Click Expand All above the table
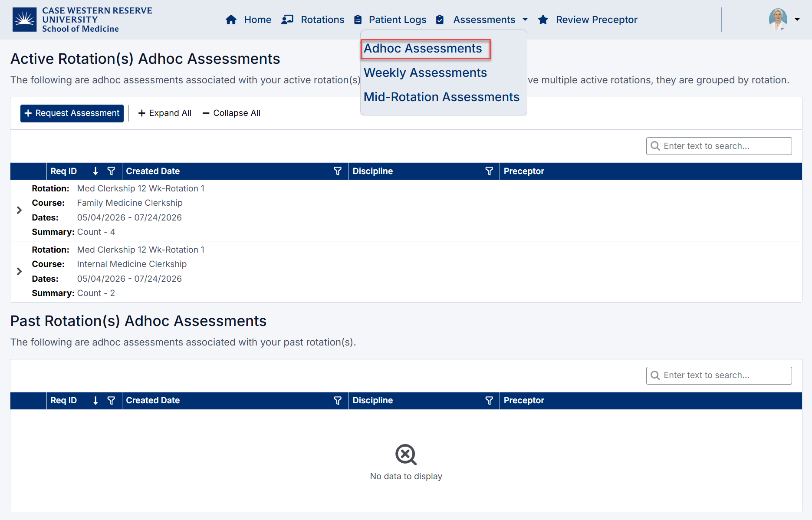812x520 pixels. (164, 113)
